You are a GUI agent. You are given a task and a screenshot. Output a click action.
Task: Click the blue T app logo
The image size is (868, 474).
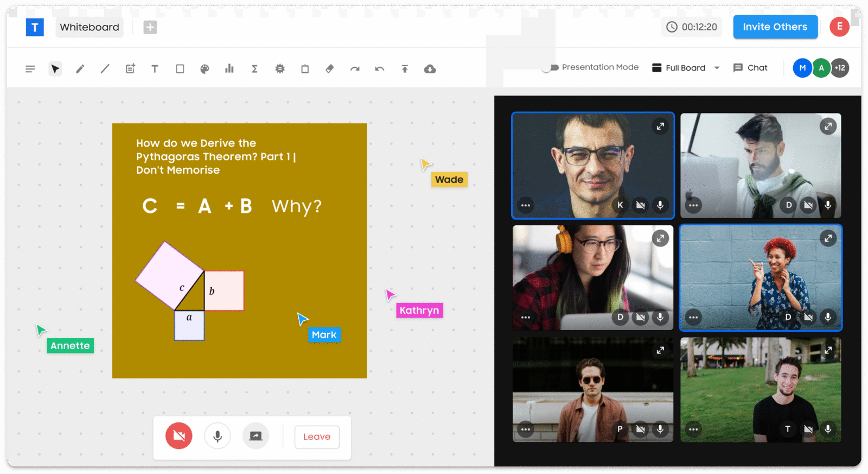(x=35, y=27)
